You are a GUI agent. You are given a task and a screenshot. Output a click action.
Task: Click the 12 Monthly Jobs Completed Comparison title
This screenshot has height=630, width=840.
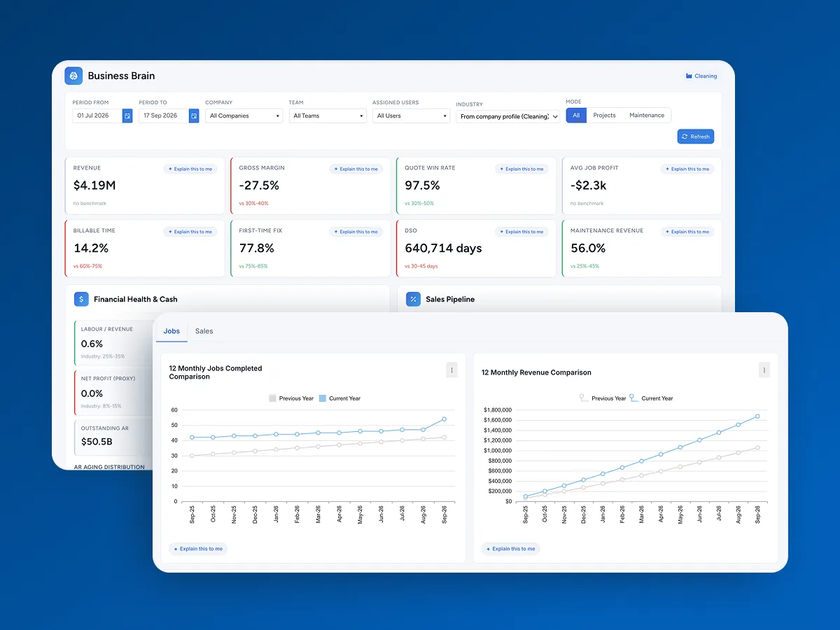216,372
